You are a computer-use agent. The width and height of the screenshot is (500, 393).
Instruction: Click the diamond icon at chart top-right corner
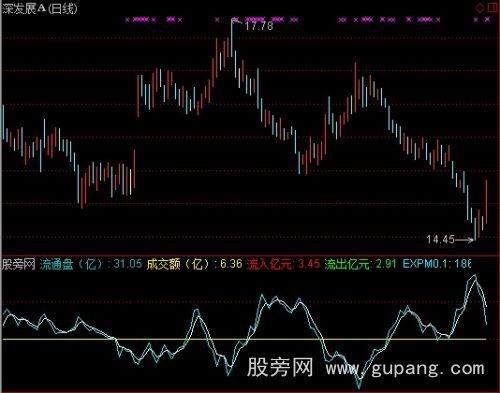pyautogui.click(x=480, y=7)
